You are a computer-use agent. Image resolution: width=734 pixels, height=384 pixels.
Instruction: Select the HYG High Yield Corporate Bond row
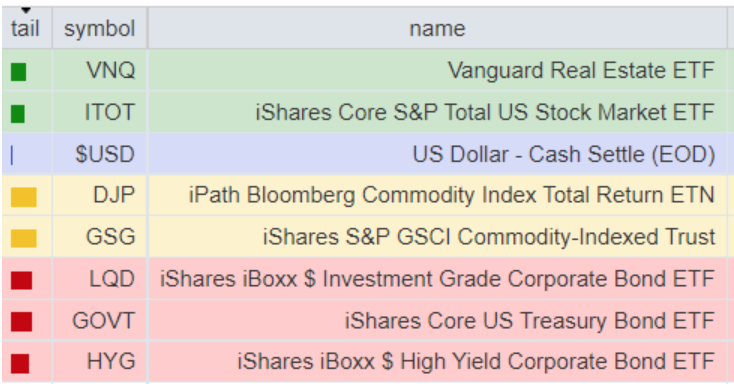365,362
